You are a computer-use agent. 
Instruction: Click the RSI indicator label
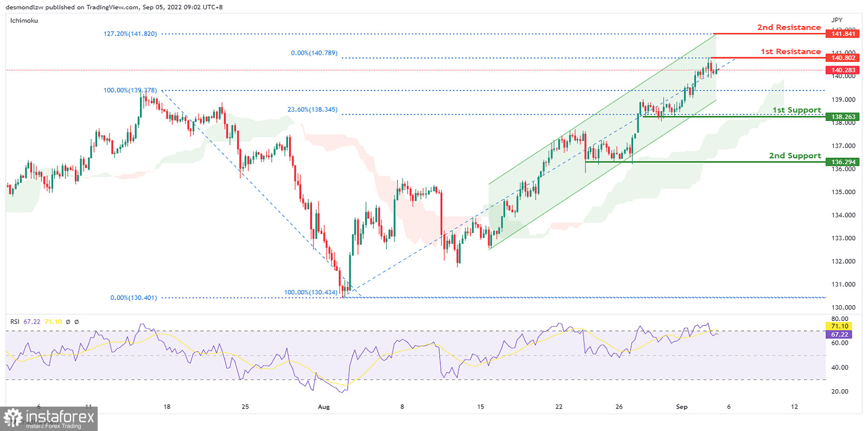pyautogui.click(x=15, y=321)
